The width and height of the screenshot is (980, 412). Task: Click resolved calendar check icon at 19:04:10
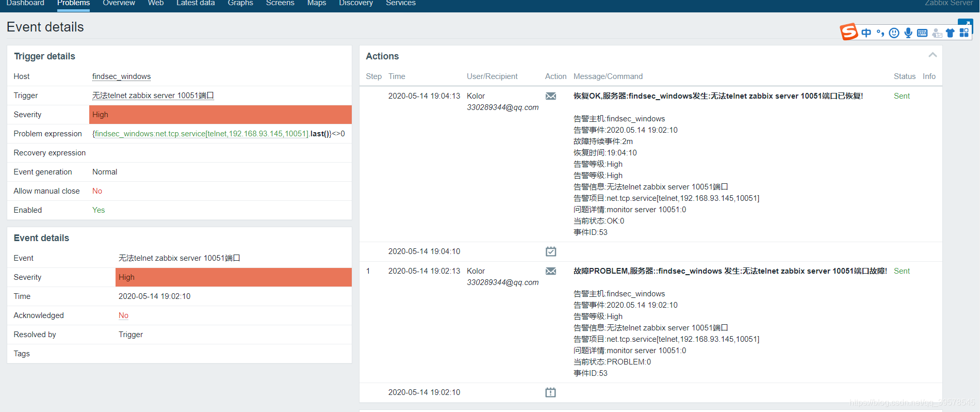551,251
